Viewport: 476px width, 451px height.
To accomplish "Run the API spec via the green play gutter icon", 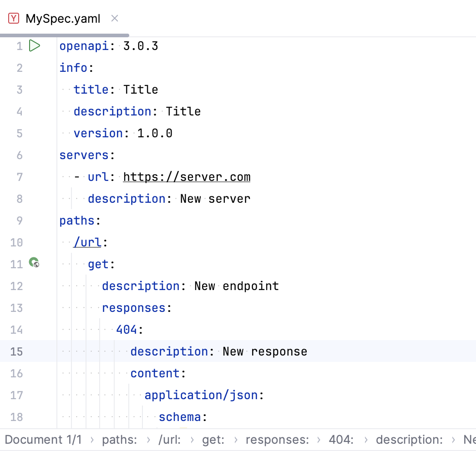I will tap(35, 45).
